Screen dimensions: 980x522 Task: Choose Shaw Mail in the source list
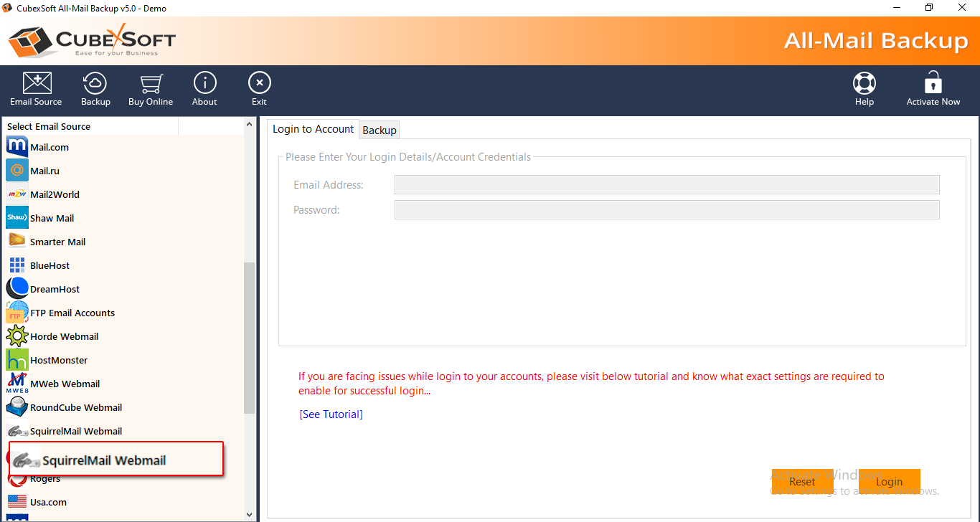tap(52, 218)
